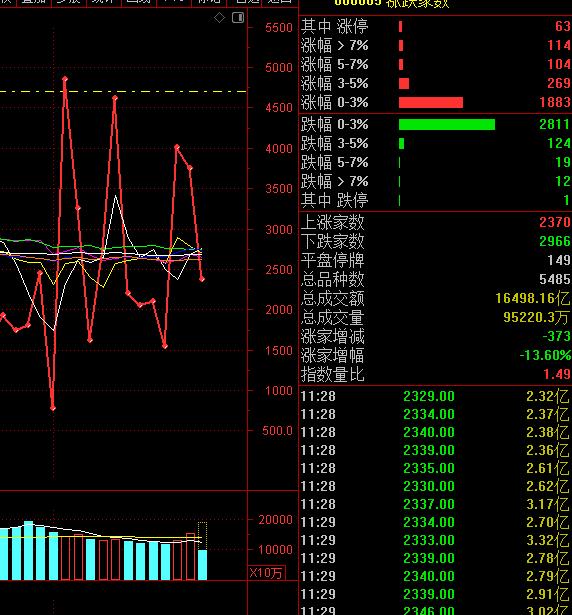Viewport: 572px width, 615px height.
Task: Click the tick amount 2.61亿
Action: click(x=548, y=468)
